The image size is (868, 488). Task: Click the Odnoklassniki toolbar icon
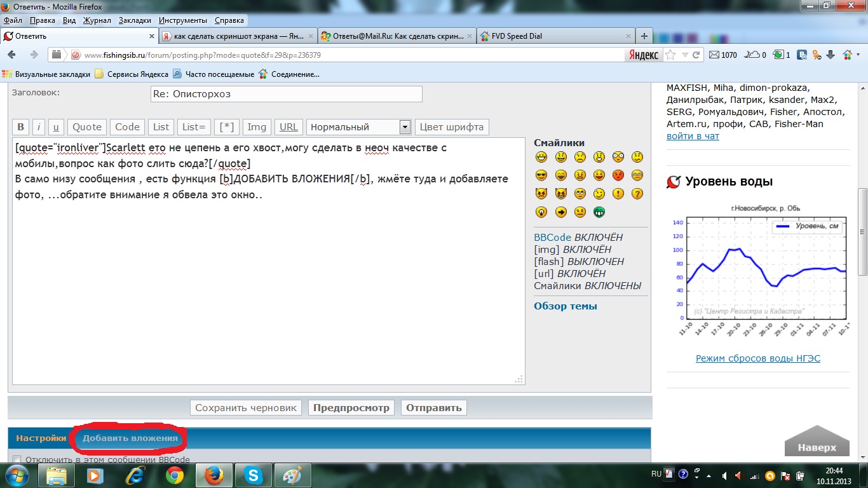point(816,55)
